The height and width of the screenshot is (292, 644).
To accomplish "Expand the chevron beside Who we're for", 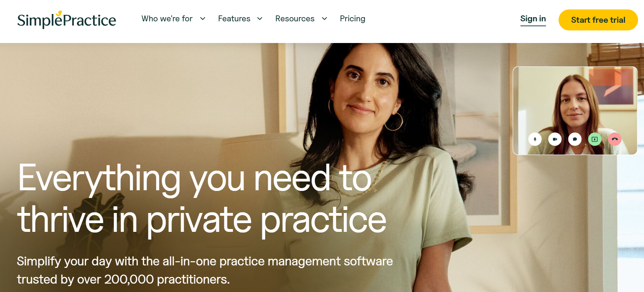I will (203, 19).
